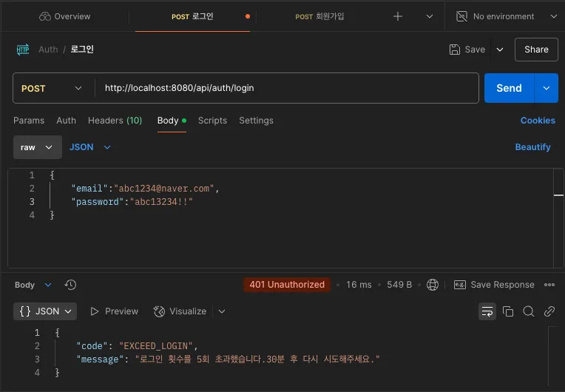The height and width of the screenshot is (392, 565).
Task: Open the No environment selector
Action: tap(507, 16)
